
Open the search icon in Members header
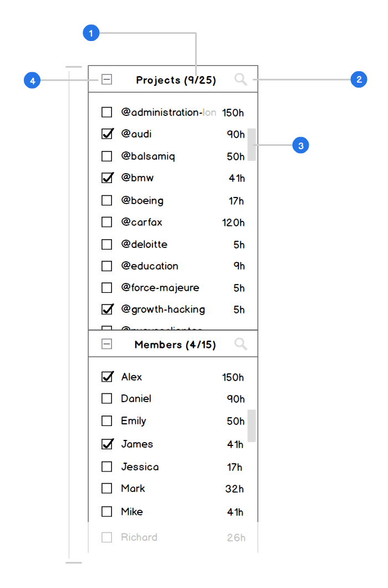(241, 344)
